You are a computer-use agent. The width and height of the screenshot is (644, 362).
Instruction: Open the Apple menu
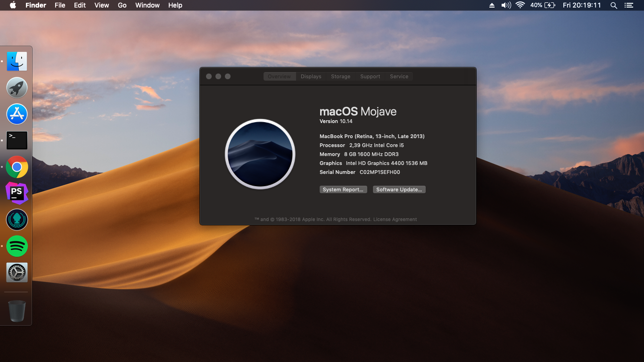pyautogui.click(x=13, y=5)
